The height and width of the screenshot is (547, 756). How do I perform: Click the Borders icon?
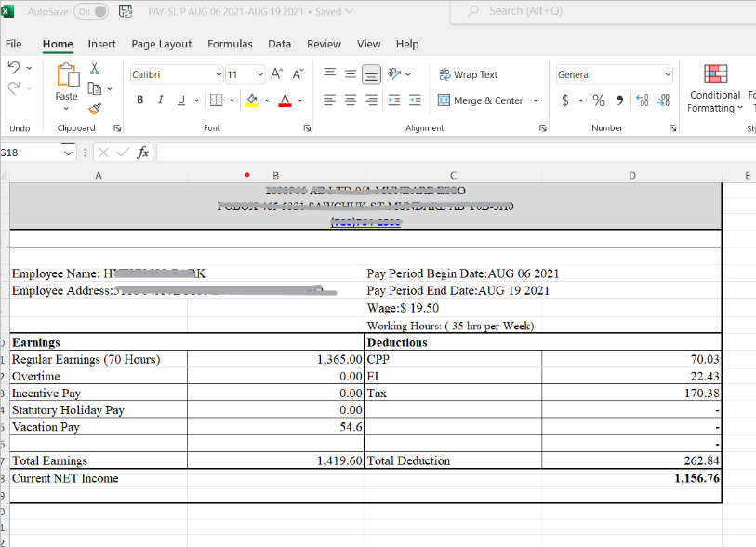pyautogui.click(x=217, y=100)
